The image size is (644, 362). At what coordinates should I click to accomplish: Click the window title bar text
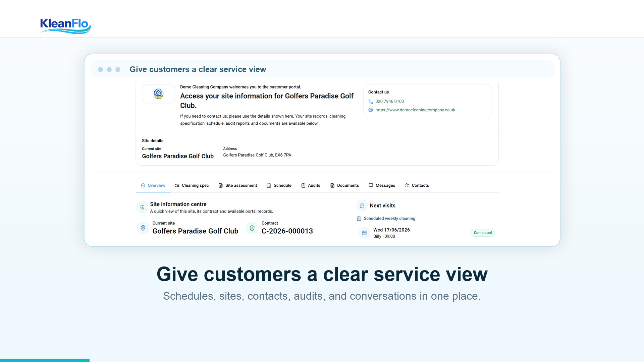click(198, 69)
